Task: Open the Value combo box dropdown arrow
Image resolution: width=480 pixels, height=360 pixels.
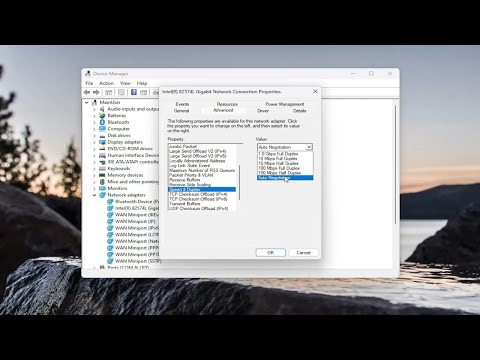Action: (309, 147)
